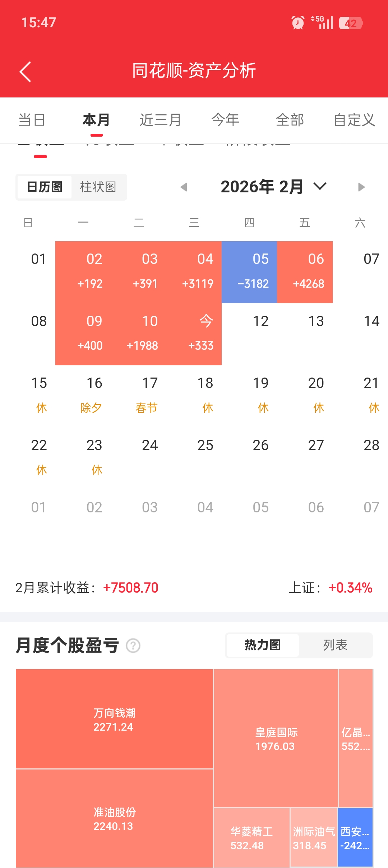388x868 pixels.
Task: Tap the alarm clock status icon
Action: [297, 23]
